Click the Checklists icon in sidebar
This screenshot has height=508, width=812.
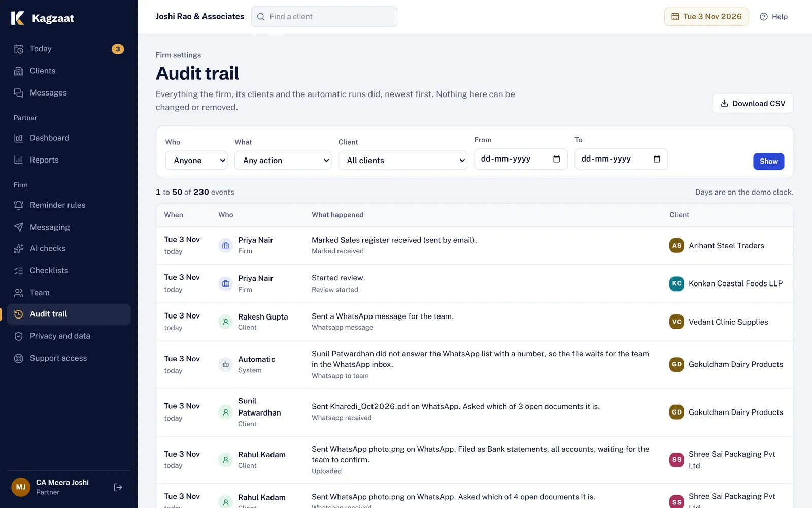coord(19,270)
